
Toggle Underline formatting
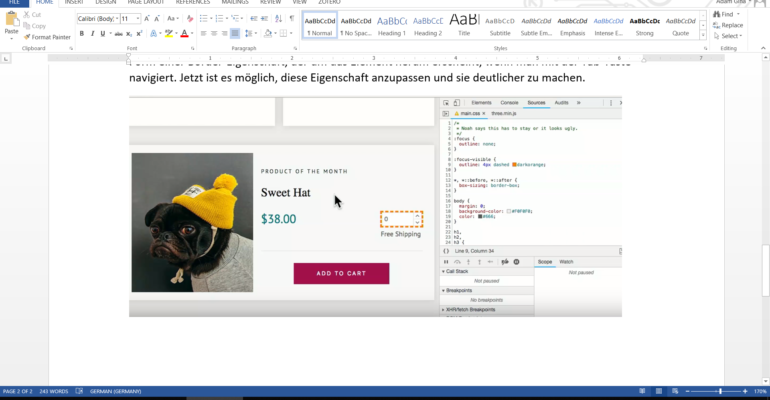[103, 33]
